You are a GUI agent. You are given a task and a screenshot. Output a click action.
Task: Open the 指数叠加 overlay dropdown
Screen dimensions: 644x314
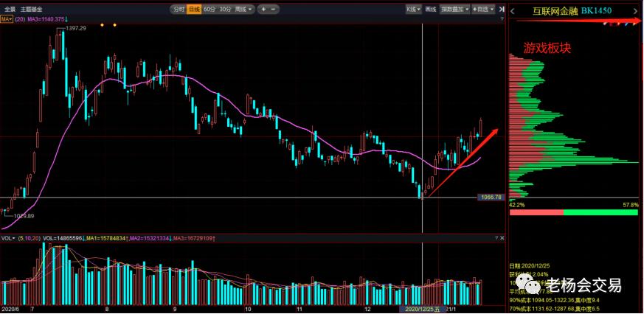tap(454, 9)
